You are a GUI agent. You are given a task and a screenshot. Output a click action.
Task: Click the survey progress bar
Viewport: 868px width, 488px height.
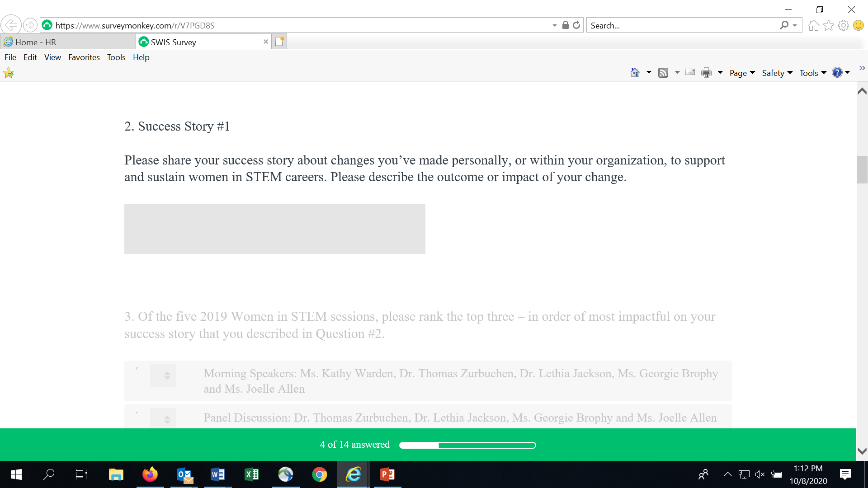click(x=467, y=445)
